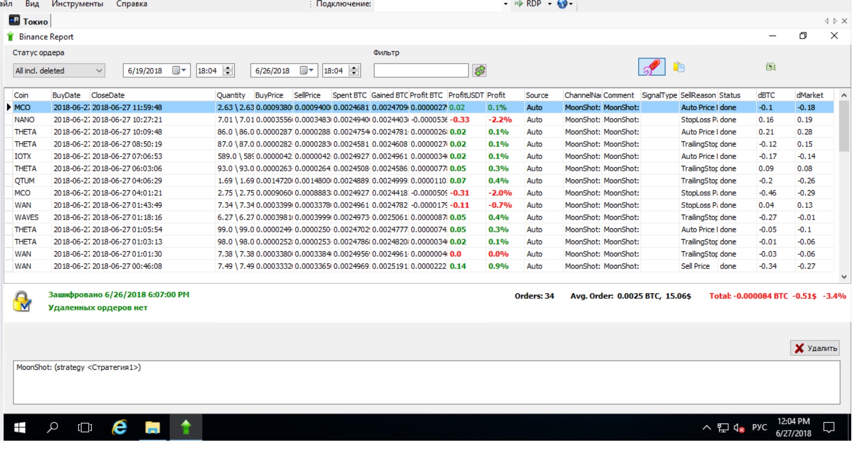Open the Windows Start menu

pyautogui.click(x=20, y=427)
